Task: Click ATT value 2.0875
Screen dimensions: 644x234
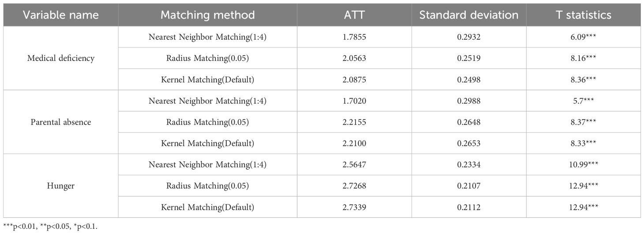Action: [354, 79]
